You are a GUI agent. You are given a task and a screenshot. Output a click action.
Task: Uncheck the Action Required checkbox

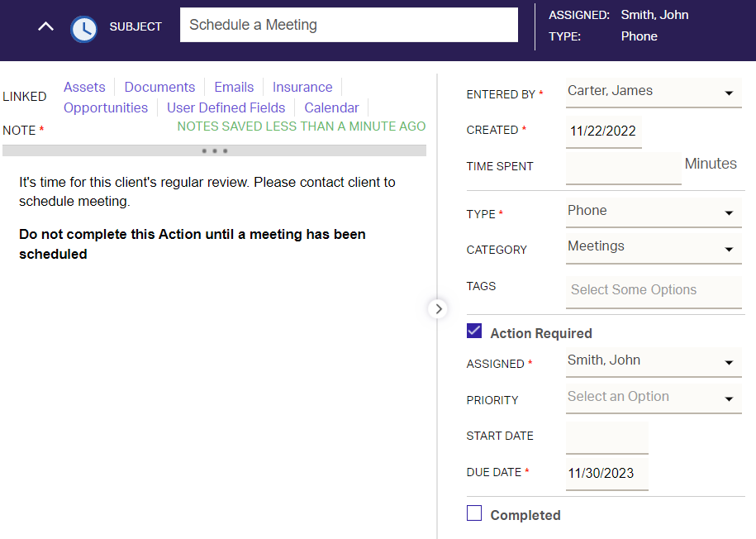474,331
